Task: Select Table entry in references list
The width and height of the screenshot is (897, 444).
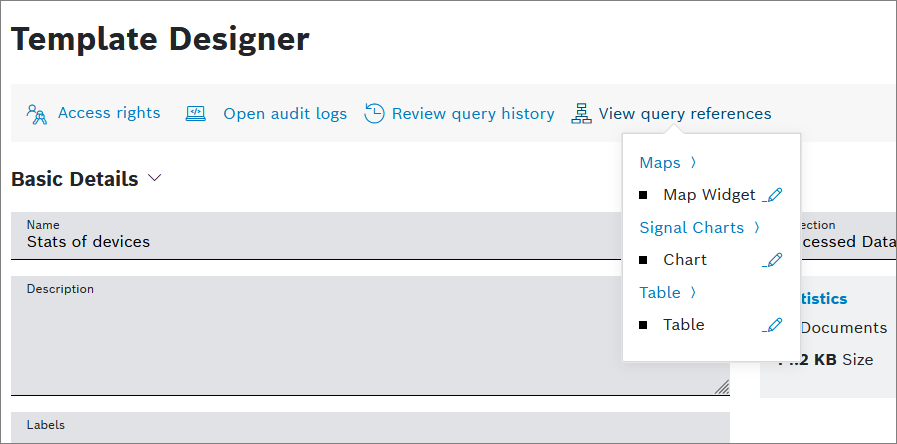Action: pos(684,325)
